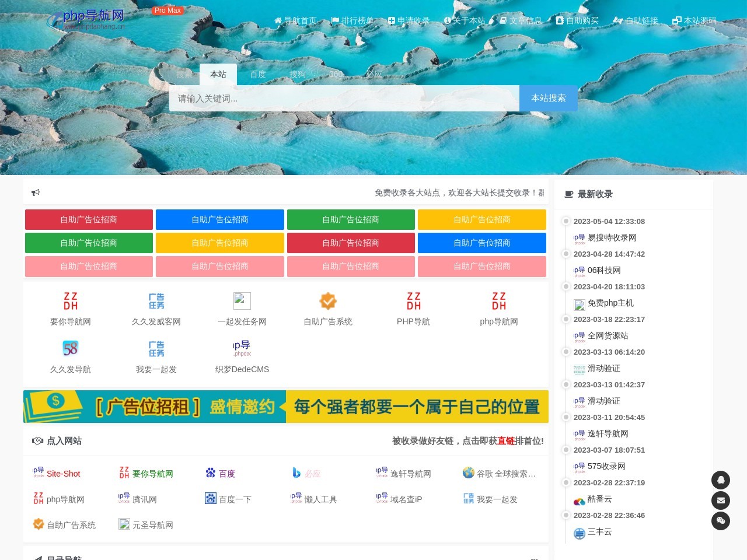The image size is (747, 560).
Task: Select the QQ contact icon on right edge
Action: click(x=721, y=480)
